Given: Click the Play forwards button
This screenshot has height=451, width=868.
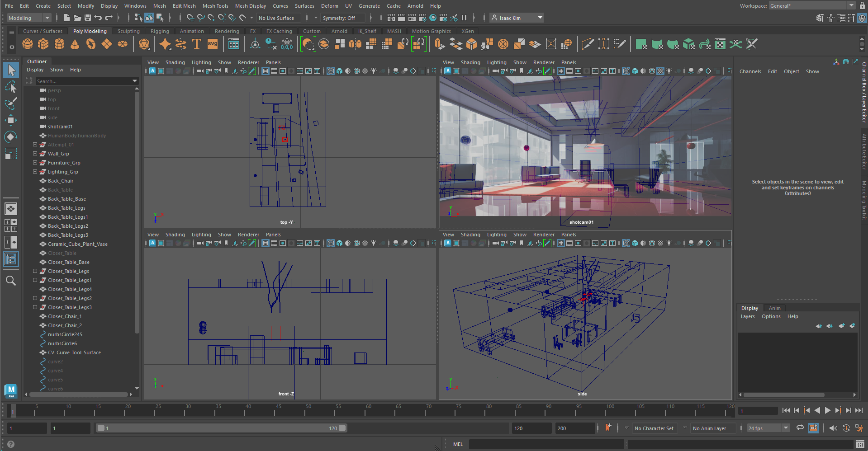Looking at the screenshot, I should coord(827,410).
